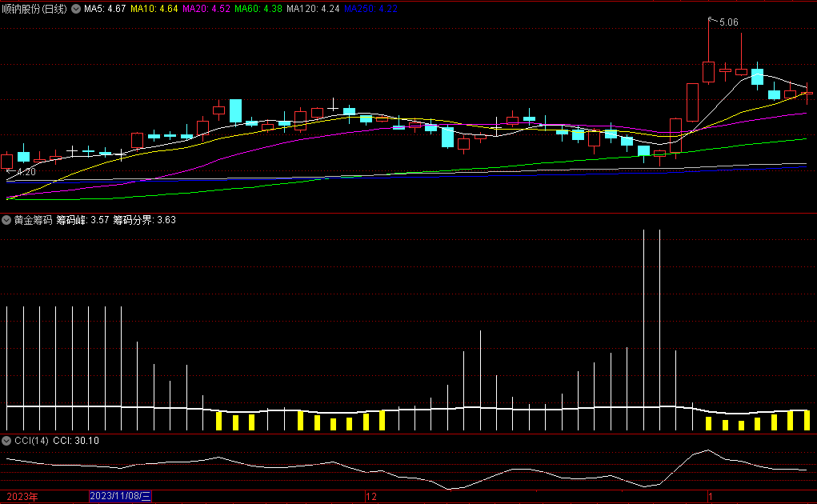Select the MA120: 4.24 label

tap(313, 9)
